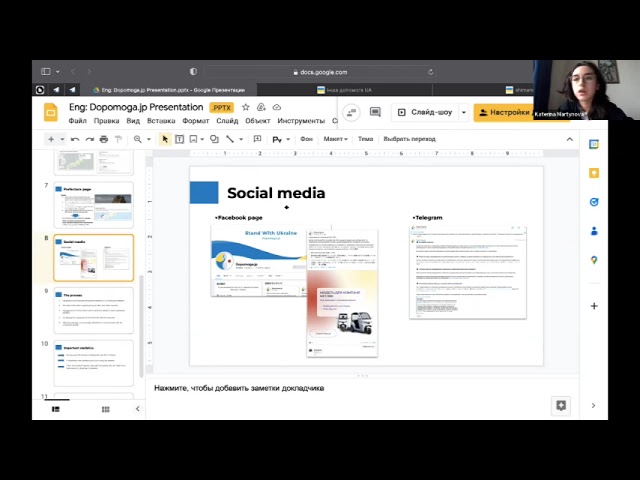Image resolution: width=640 pixels, height=480 pixels.
Task: Click the Google Maps icon in side panel
Action: pos(594,260)
